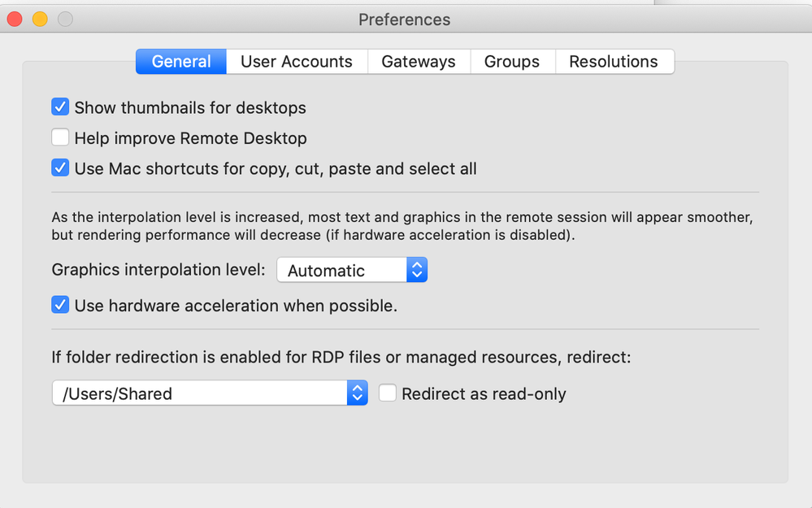Click the Preferences window title
This screenshot has width=812, height=508.
(x=405, y=20)
